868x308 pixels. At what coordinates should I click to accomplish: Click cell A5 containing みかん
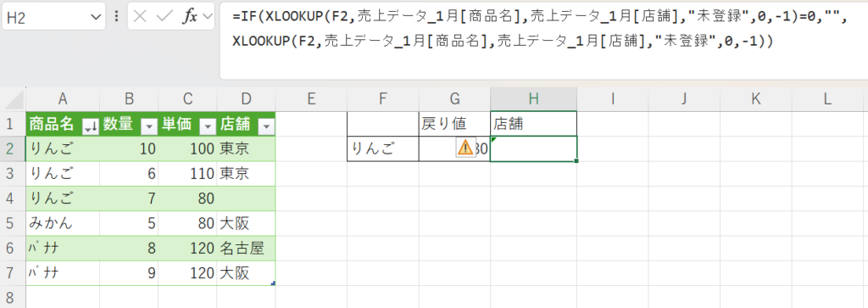pyautogui.click(x=63, y=223)
